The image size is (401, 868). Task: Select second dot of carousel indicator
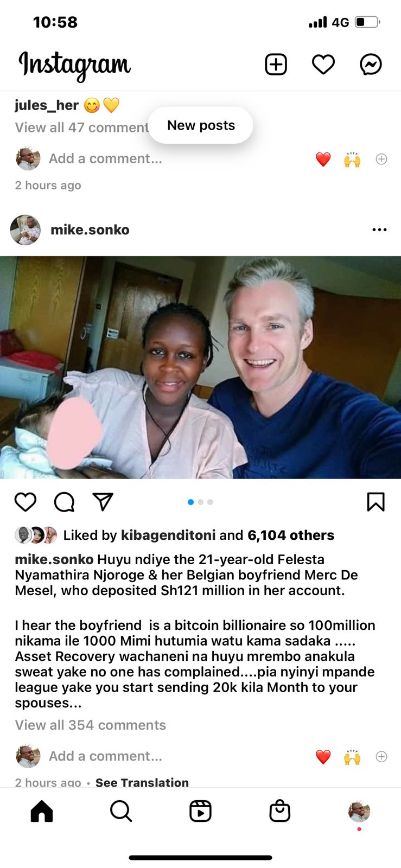tap(201, 502)
